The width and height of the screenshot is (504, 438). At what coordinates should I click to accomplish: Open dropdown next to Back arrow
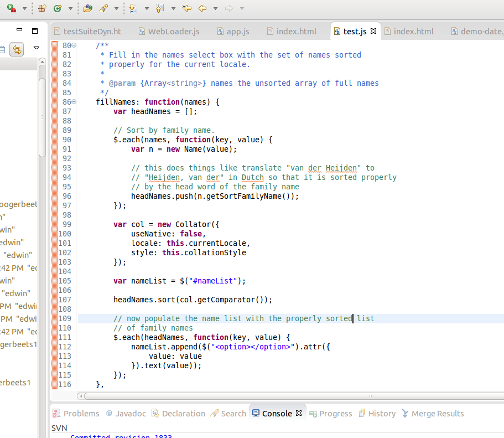[x=215, y=8]
